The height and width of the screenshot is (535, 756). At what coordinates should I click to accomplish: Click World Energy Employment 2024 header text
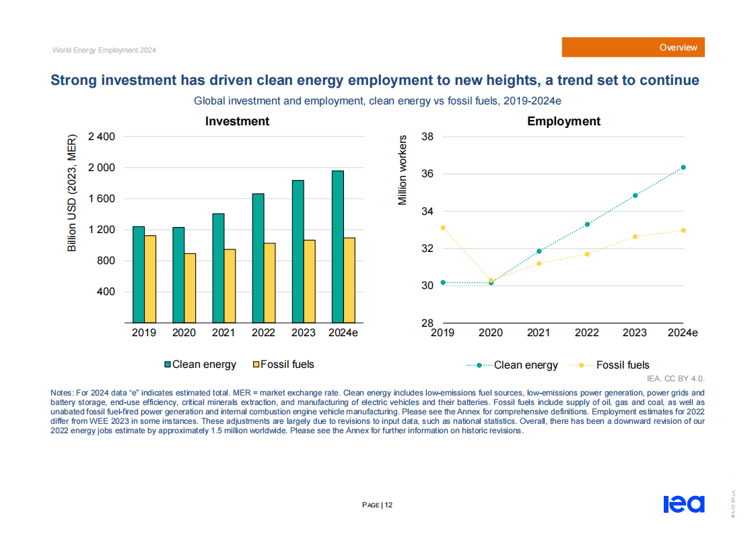click(104, 50)
